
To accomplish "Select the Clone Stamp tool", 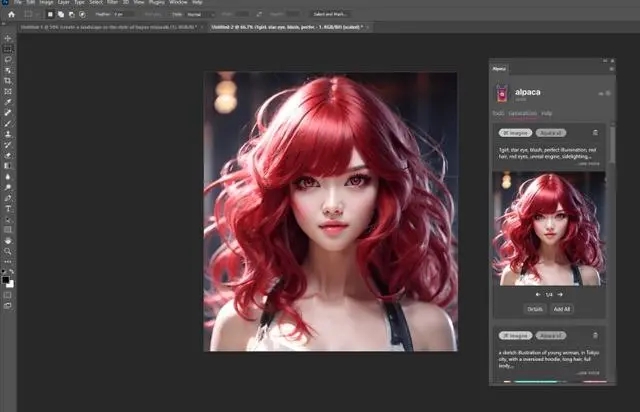I will point(8,134).
